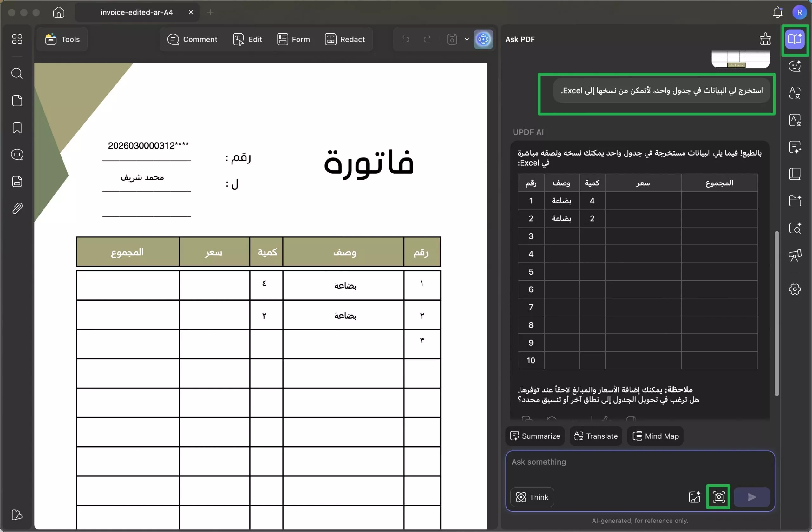Open the AI chat reading assistant icon
812x532 pixels.
click(x=795, y=39)
